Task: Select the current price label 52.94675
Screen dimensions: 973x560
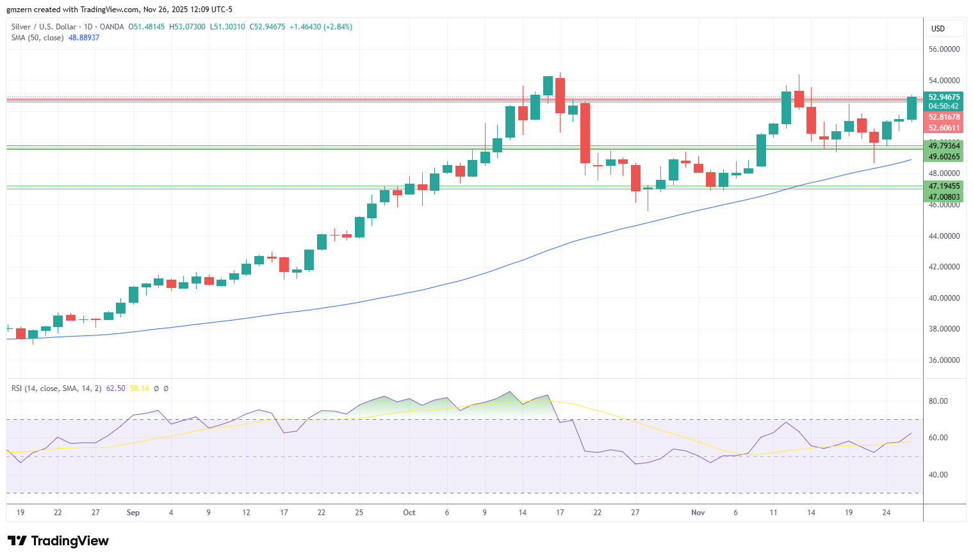Action: (x=944, y=97)
